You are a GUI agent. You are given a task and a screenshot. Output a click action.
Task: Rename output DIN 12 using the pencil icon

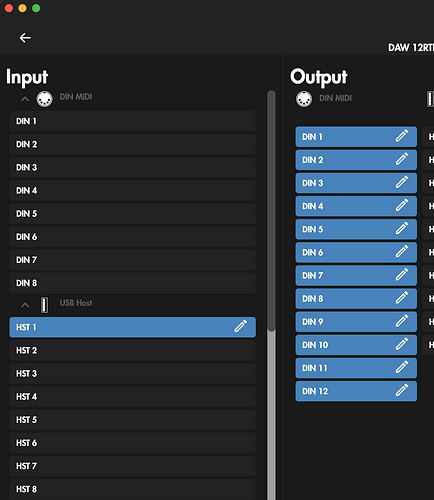(402, 390)
